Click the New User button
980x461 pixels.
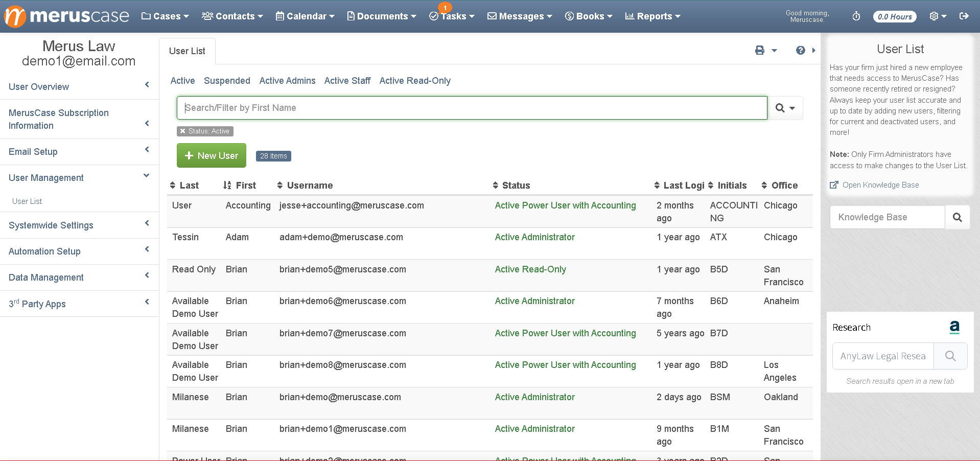coord(212,155)
